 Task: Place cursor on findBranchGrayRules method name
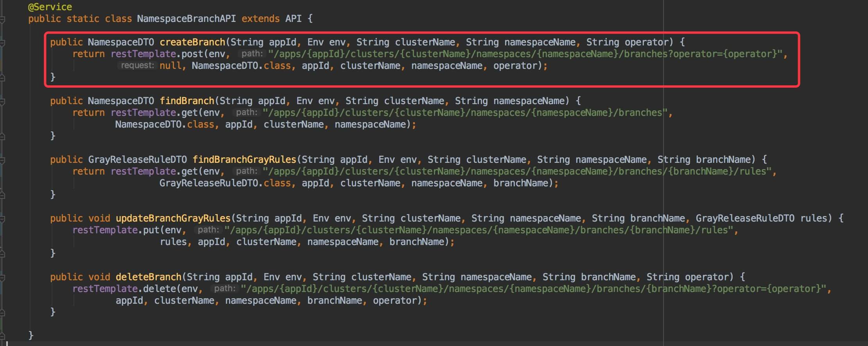pos(244,160)
